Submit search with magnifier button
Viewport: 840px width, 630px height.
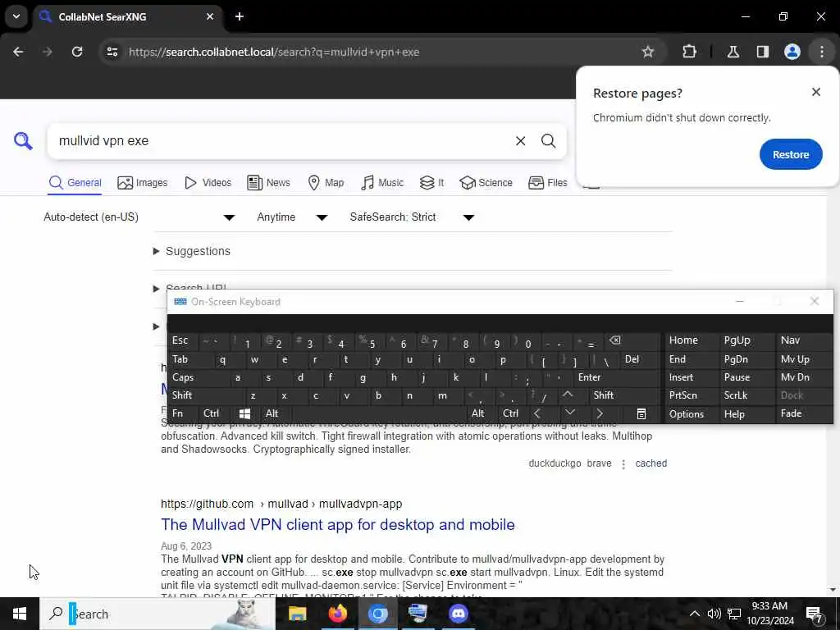click(x=548, y=141)
